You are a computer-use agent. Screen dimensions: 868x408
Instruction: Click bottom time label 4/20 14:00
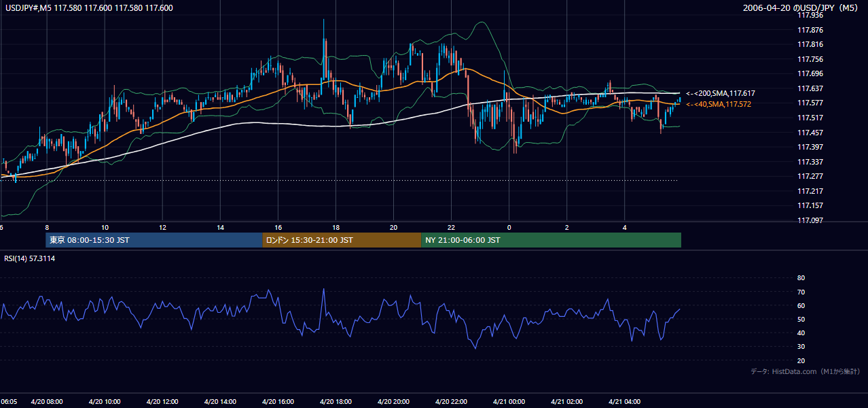point(221,402)
